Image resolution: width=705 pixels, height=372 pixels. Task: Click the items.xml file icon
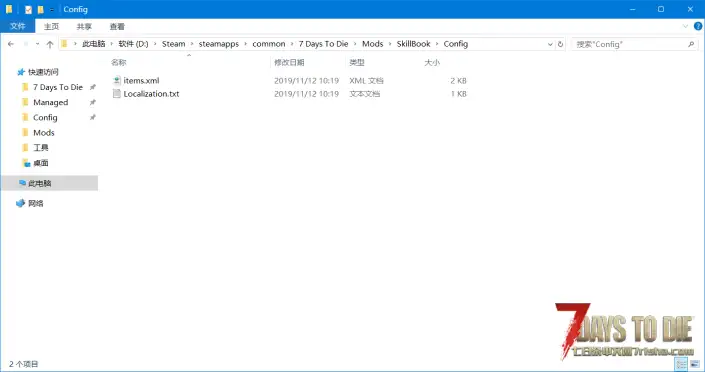point(116,81)
